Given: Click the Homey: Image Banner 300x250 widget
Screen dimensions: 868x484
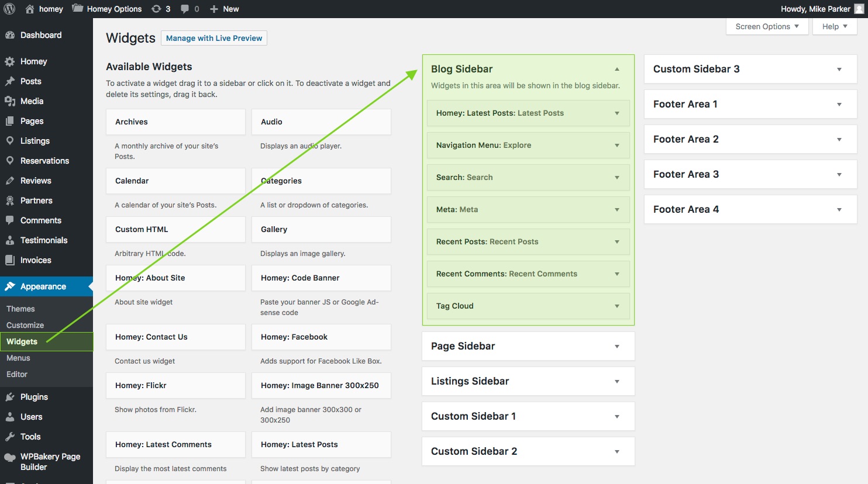Looking at the screenshot, I should click(x=321, y=385).
